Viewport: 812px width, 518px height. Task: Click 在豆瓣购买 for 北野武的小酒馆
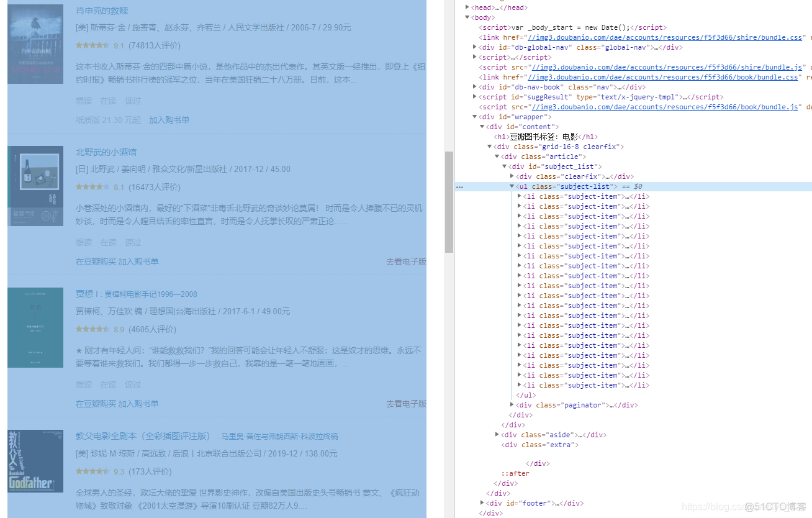coord(96,261)
